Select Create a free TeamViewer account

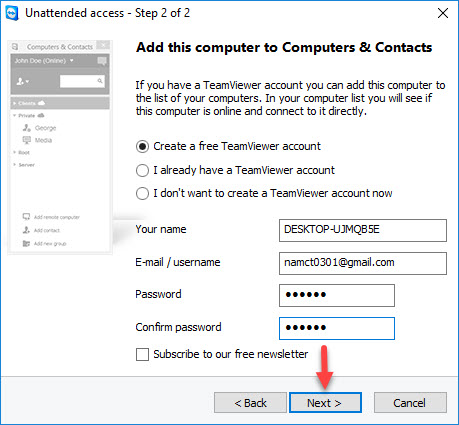tap(142, 146)
